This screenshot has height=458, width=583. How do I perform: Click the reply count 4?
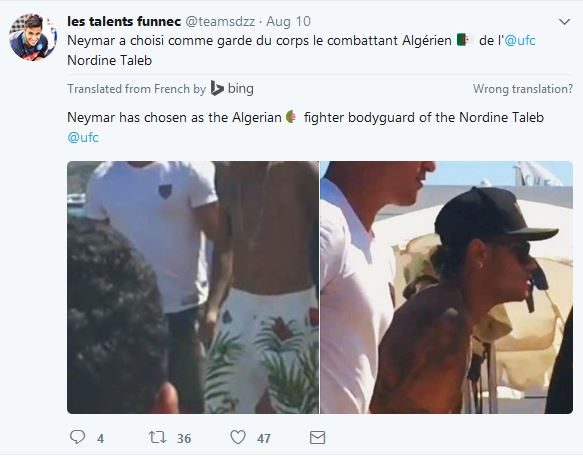(100, 439)
